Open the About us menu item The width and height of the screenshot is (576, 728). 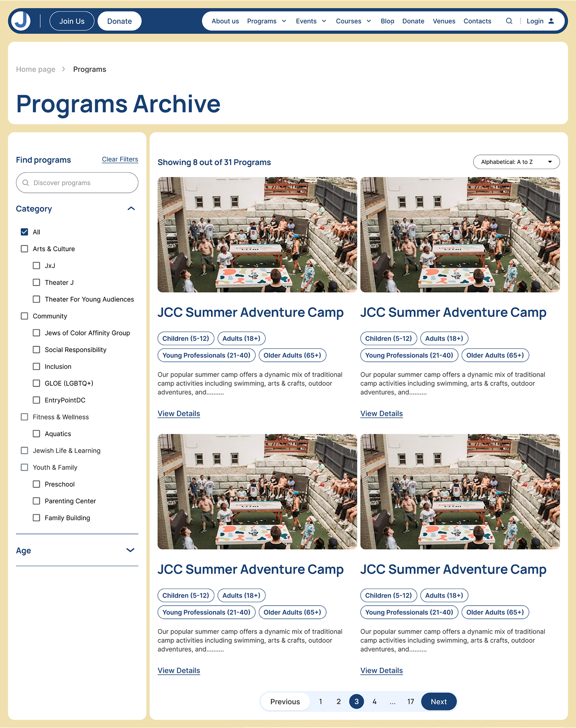[x=225, y=21]
